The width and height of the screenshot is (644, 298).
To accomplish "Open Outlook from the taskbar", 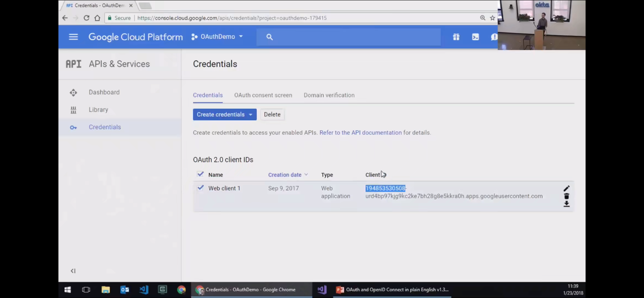I will (124, 289).
